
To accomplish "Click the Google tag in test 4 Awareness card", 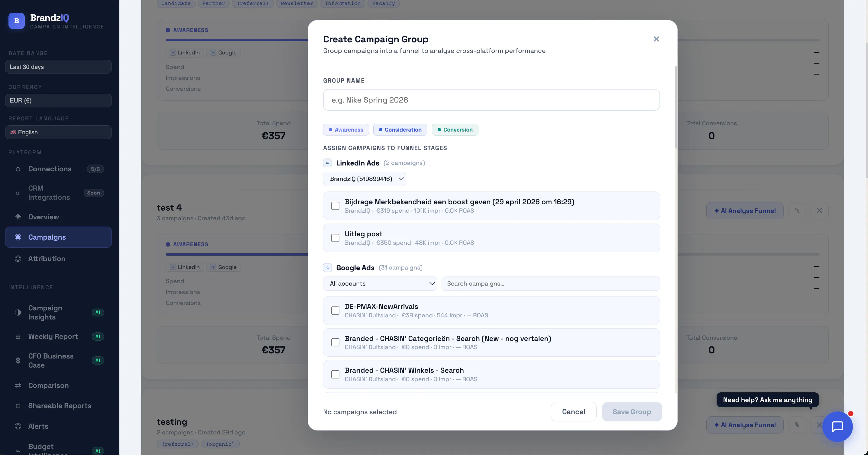I will pos(223,267).
